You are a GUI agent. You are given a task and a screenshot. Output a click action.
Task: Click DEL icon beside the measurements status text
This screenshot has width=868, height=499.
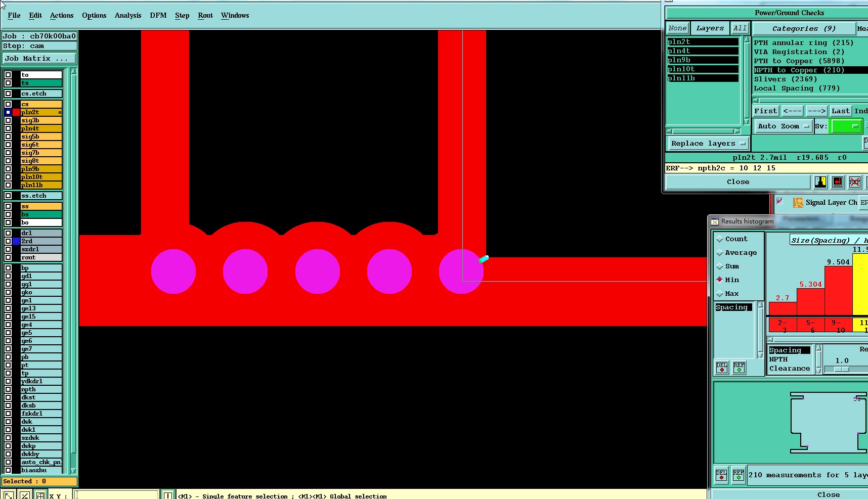tap(721, 475)
